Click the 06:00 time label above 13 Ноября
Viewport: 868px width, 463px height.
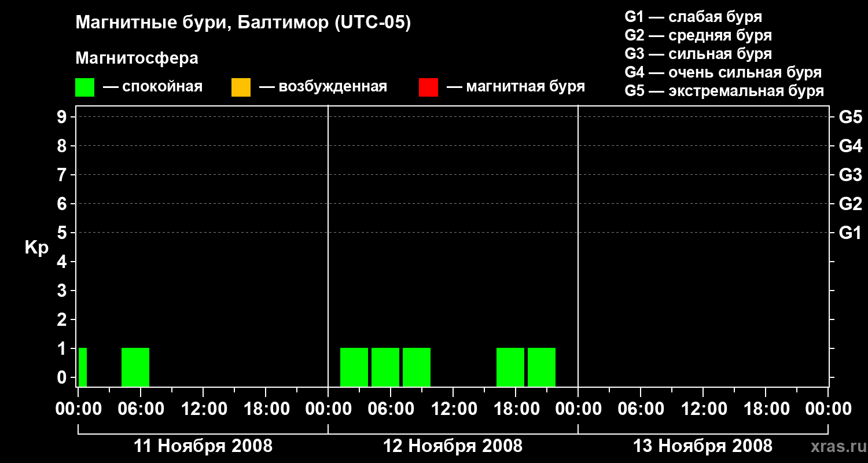pyautogui.click(x=641, y=409)
